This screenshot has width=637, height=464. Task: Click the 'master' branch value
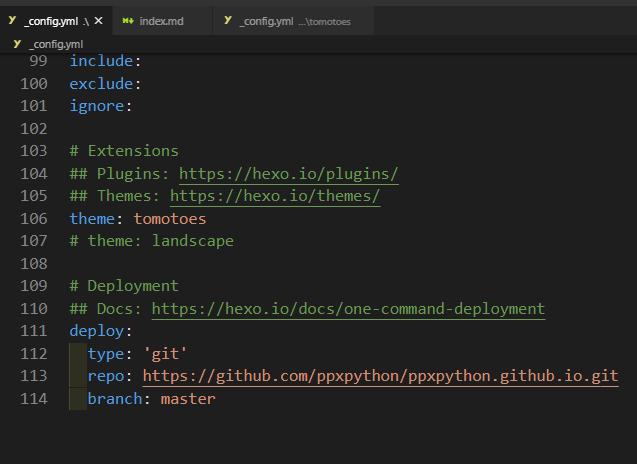[x=188, y=399]
